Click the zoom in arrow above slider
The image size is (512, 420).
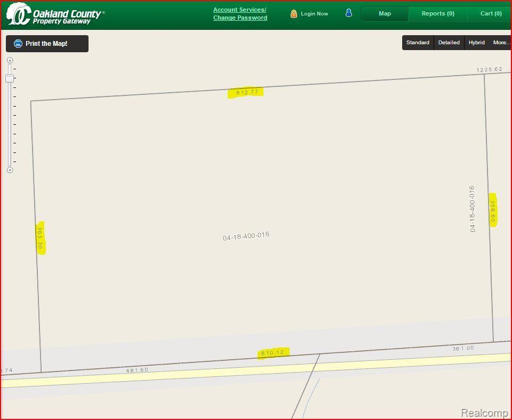pyautogui.click(x=10, y=60)
